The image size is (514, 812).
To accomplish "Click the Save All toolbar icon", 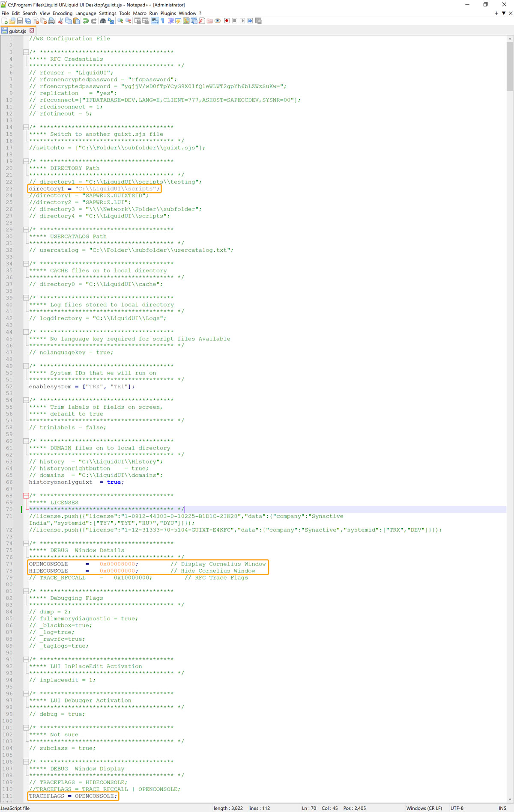I will [28, 21].
